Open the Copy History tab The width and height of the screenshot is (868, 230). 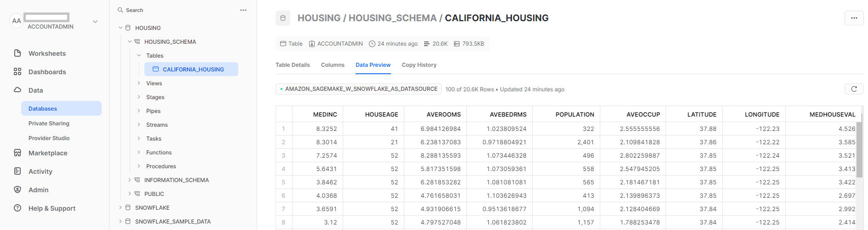tap(419, 65)
